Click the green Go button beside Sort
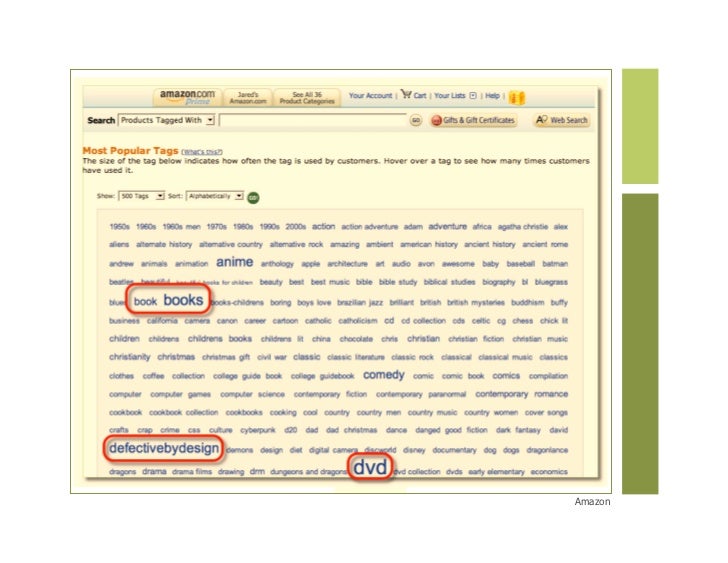 [253, 197]
